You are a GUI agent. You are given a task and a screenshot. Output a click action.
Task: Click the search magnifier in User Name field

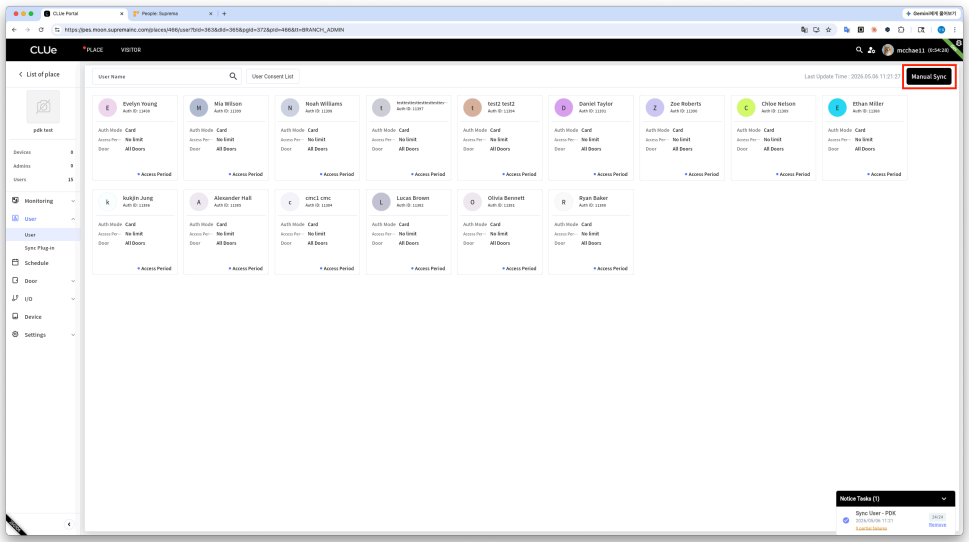tap(233, 77)
